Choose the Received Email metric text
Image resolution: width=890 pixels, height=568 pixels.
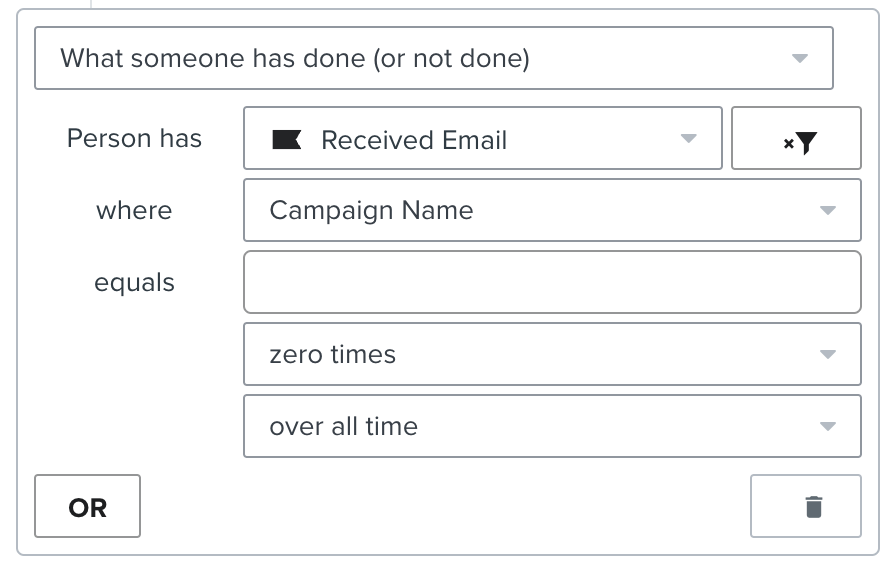tap(414, 140)
